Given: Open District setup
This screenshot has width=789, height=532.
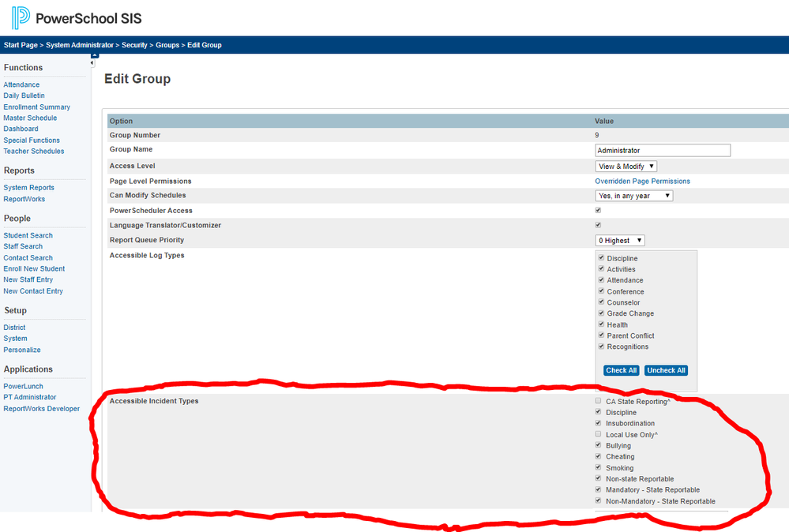Looking at the screenshot, I should 14,328.
